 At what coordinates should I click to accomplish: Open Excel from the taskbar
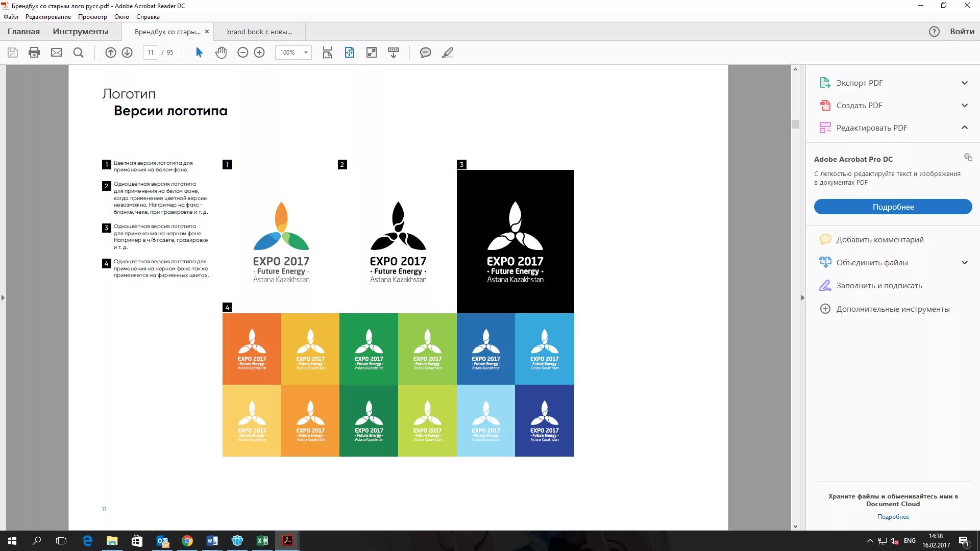[262, 541]
